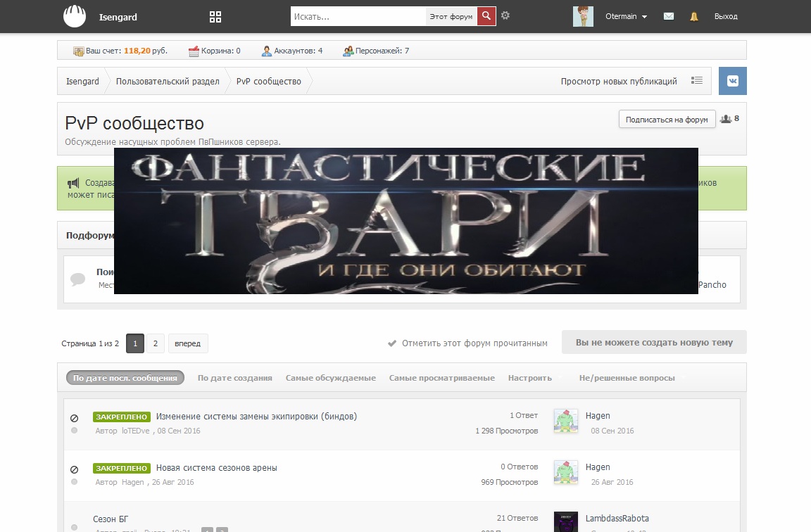Click the ЗАКРЕПЛЕНО badge on Новая система
Image resolution: width=811 pixels, height=532 pixels.
point(122,468)
